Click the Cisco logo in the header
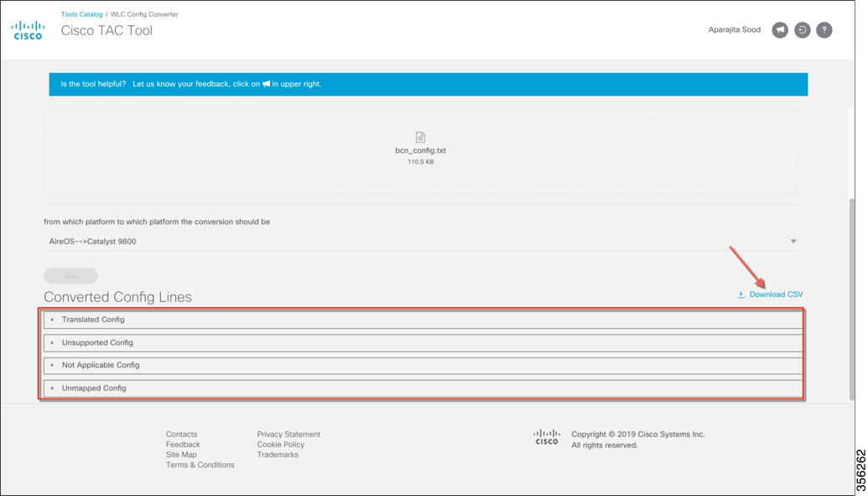This screenshot has height=496, width=868. (28, 30)
